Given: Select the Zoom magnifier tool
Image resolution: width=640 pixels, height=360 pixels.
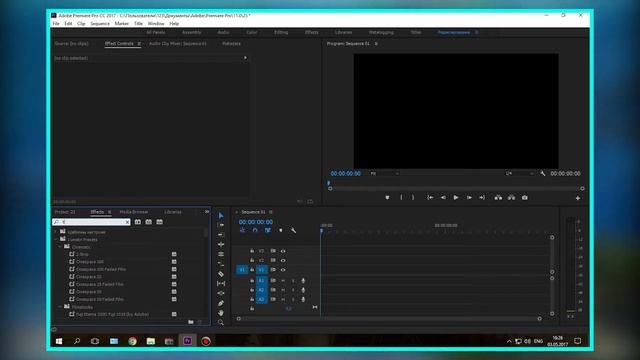Looking at the screenshot, I should pyautogui.click(x=221, y=322).
